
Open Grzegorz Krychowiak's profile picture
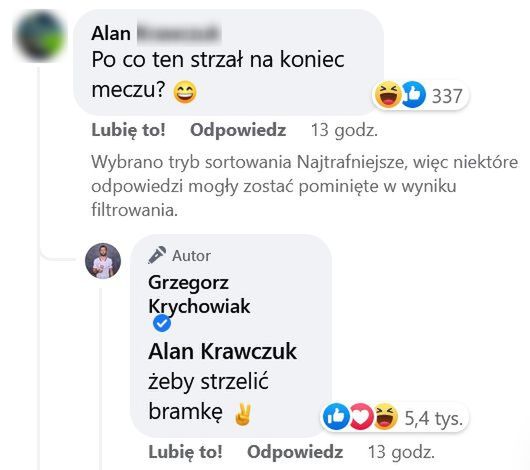tap(103, 261)
